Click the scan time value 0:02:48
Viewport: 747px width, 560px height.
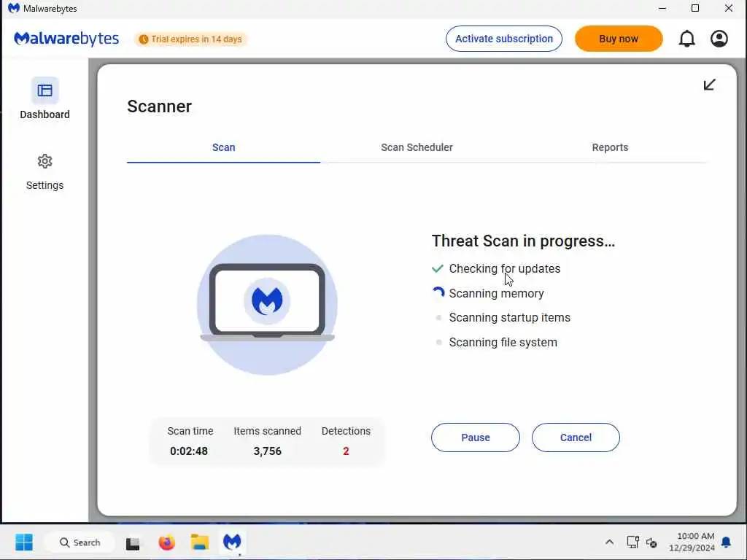[x=189, y=451]
